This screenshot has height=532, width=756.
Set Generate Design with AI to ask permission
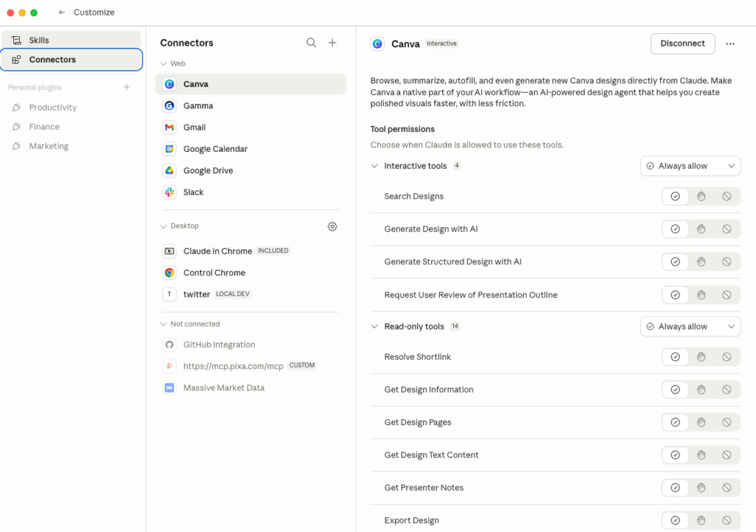(x=701, y=229)
